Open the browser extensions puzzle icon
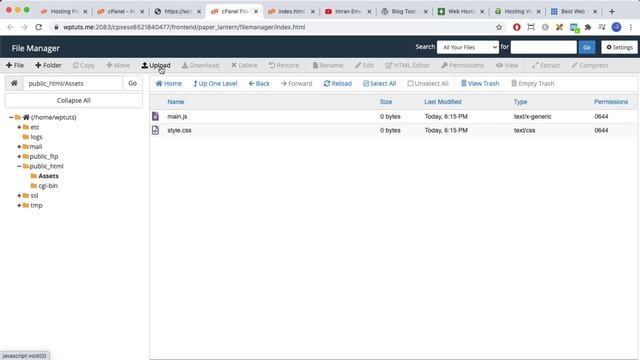 point(588,27)
